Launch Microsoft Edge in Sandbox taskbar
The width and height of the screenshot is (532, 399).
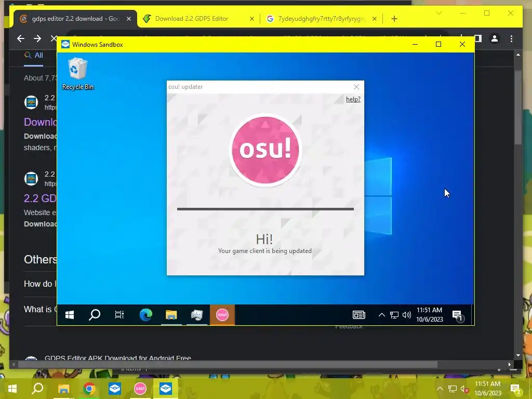(x=146, y=315)
